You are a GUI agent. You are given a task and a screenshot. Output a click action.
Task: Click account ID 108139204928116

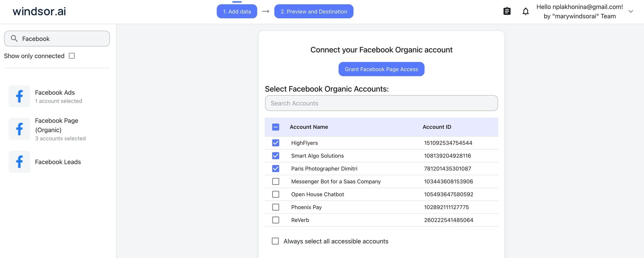(448, 156)
